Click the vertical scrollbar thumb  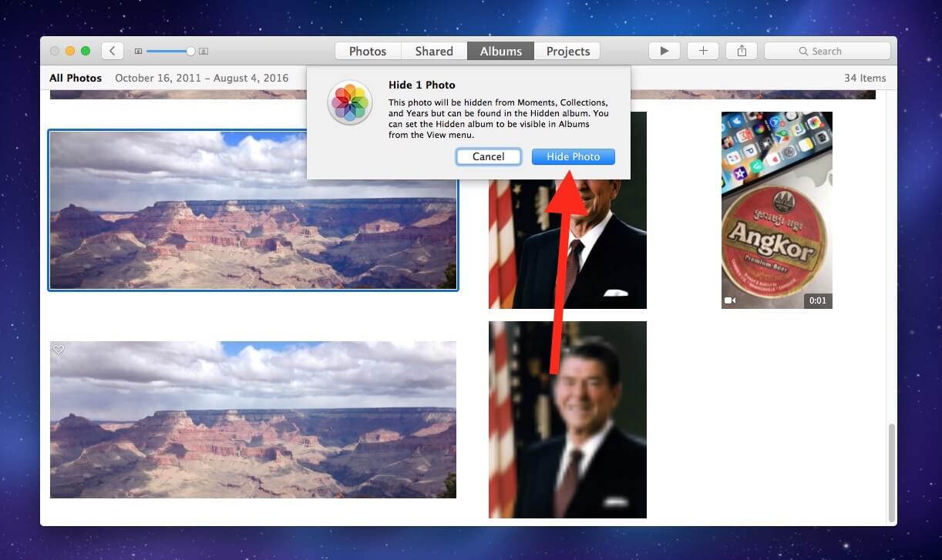[x=892, y=471]
